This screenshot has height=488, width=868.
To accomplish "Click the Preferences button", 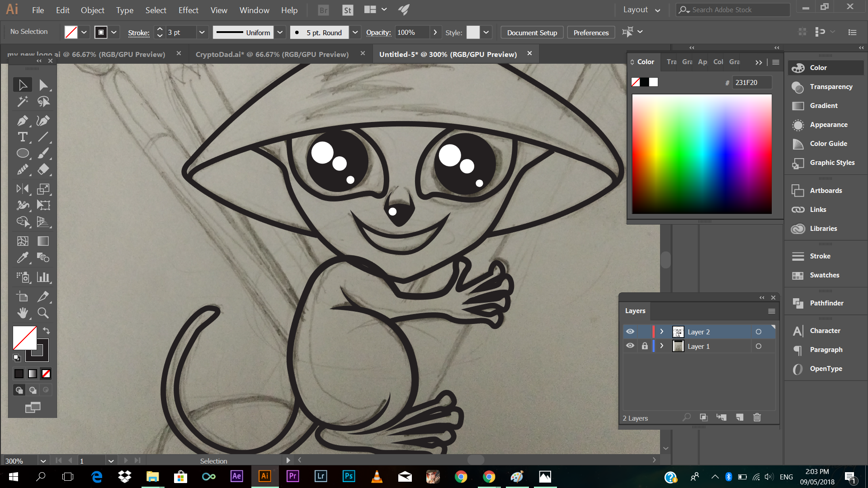I will (591, 33).
